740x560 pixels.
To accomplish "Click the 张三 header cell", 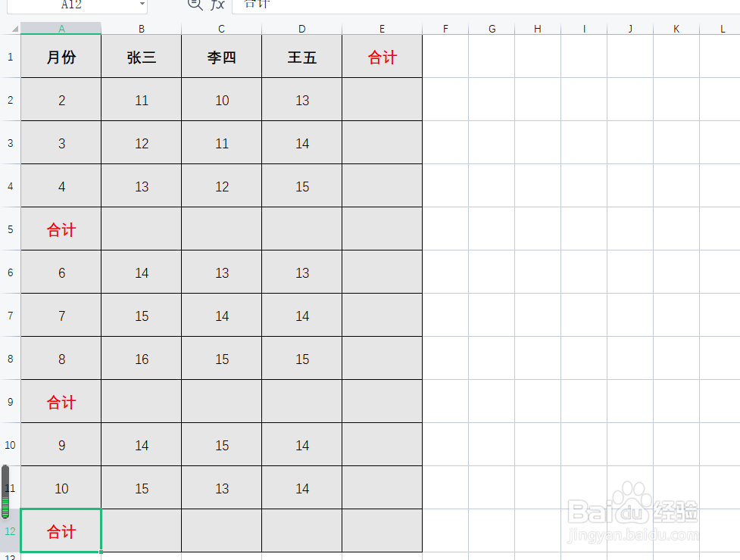I will [x=141, y=57].
